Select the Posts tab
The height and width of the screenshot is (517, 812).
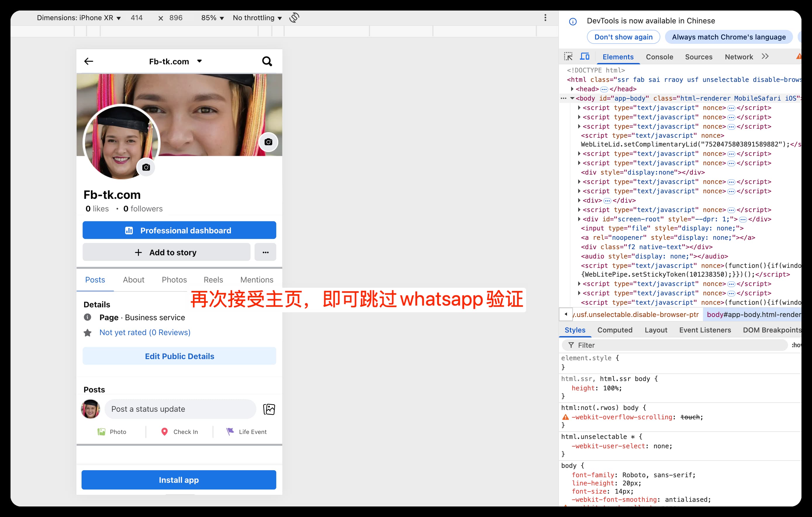[x=95, y=280]
